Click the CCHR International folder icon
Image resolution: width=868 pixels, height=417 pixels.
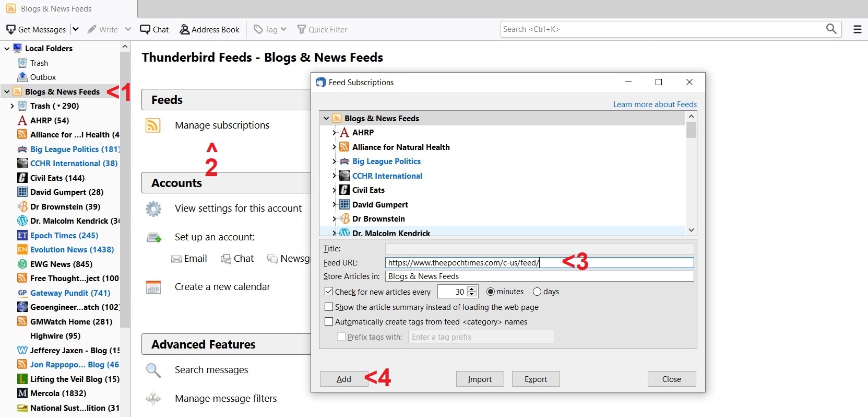pyautogui.click(x=22, y=164)
